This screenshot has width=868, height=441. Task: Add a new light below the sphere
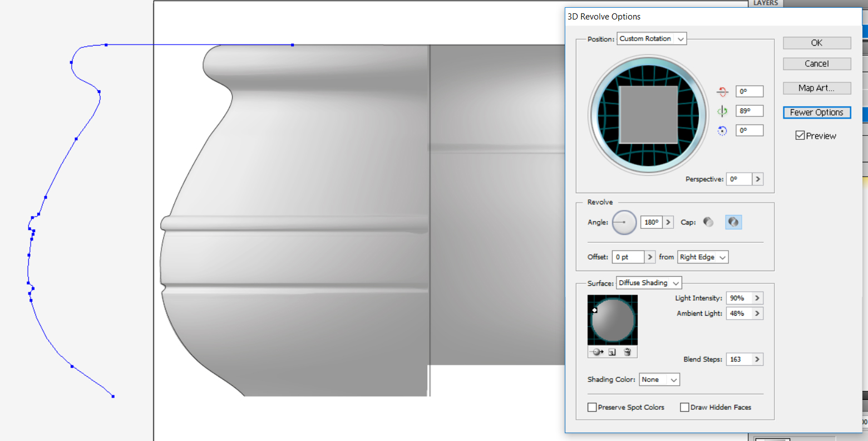click(x=612, y=352)
